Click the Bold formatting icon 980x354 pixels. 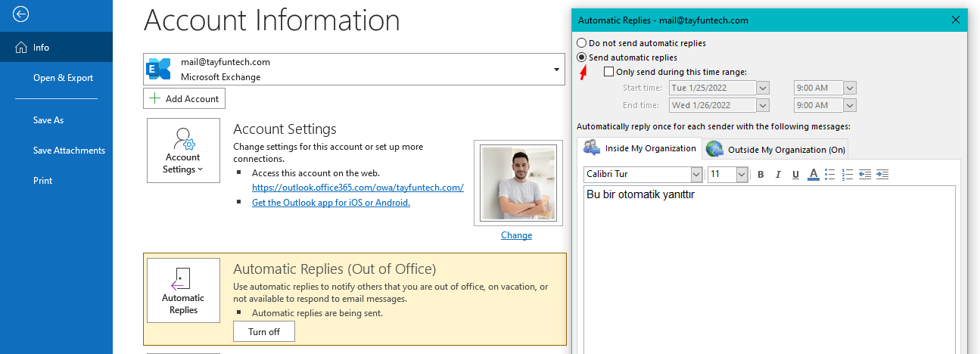(761, 175)
